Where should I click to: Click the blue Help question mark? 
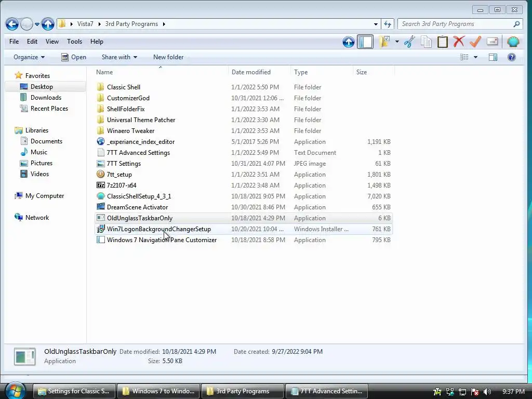[512, 57]
